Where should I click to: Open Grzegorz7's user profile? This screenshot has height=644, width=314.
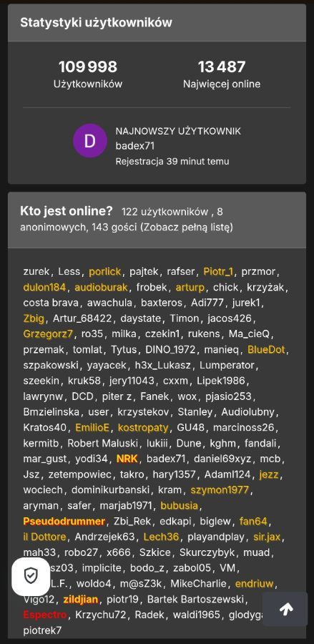click(x=48, y=334)
